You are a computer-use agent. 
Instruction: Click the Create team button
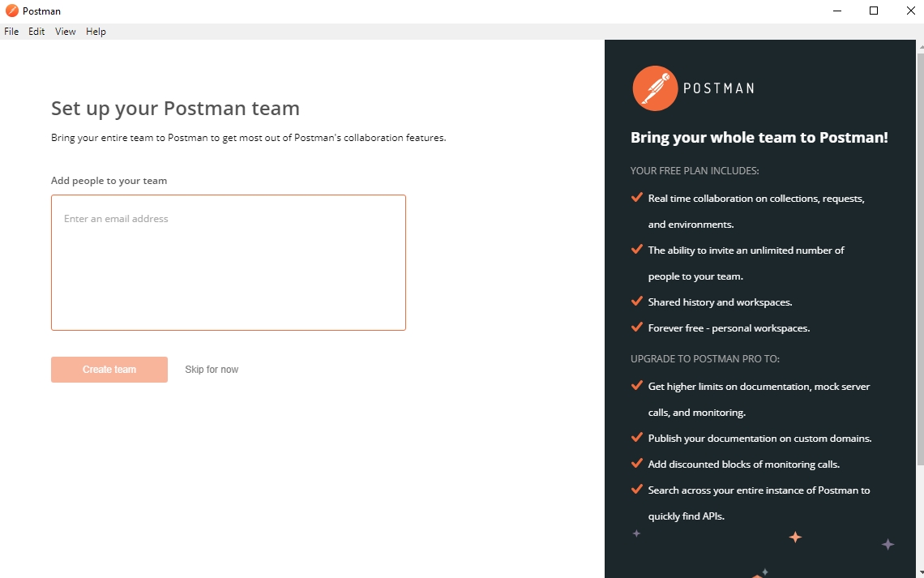109,370
